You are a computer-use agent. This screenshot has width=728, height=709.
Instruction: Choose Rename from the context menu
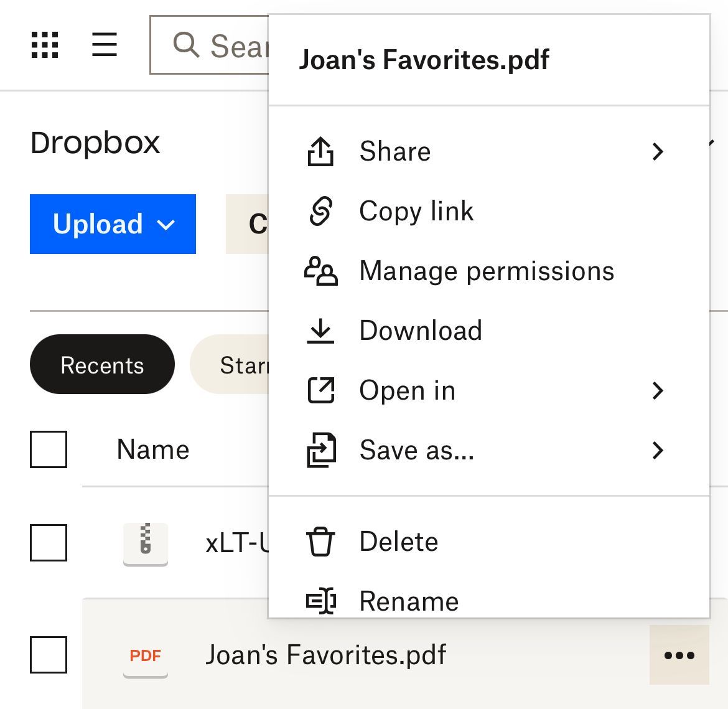point(409,601)
